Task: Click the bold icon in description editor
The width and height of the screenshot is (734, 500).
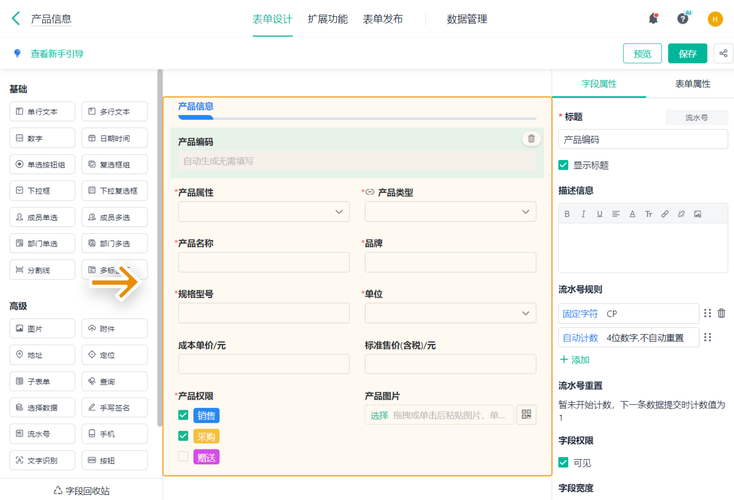Action: (x=567, y=214)
